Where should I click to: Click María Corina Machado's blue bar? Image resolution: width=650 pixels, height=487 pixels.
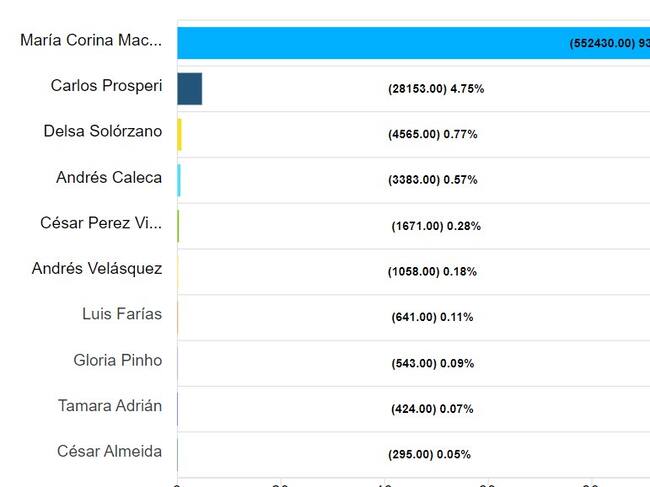pos(400,43)
